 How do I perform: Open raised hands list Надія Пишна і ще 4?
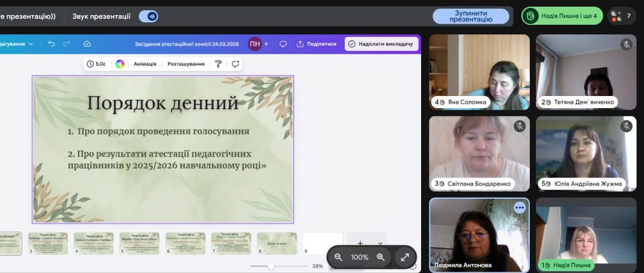coord(562,16)
